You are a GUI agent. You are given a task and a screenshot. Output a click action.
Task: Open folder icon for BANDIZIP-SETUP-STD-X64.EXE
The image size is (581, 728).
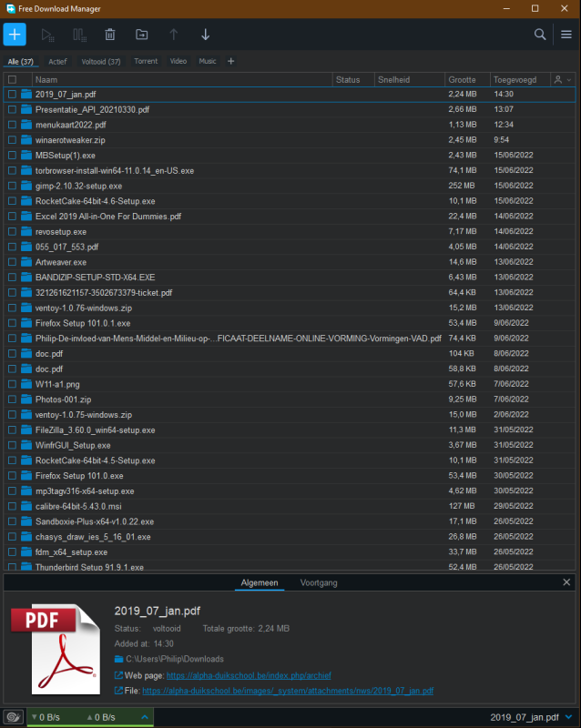pyautogui.click(x=26, y=278)
